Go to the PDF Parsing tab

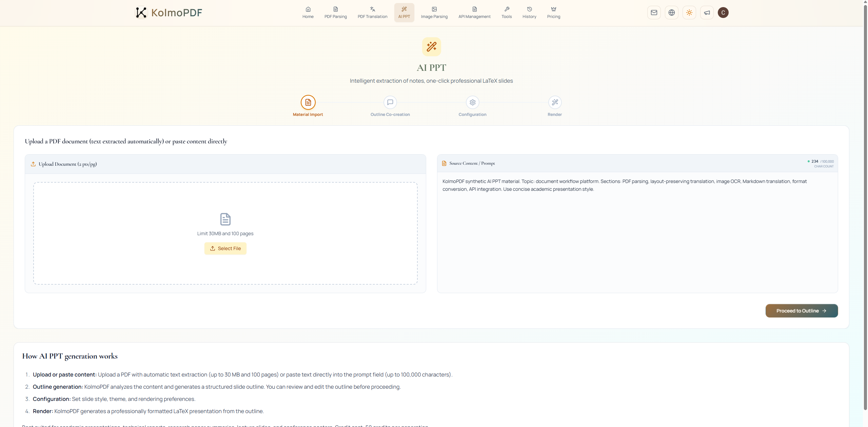[x=335, y=13]
